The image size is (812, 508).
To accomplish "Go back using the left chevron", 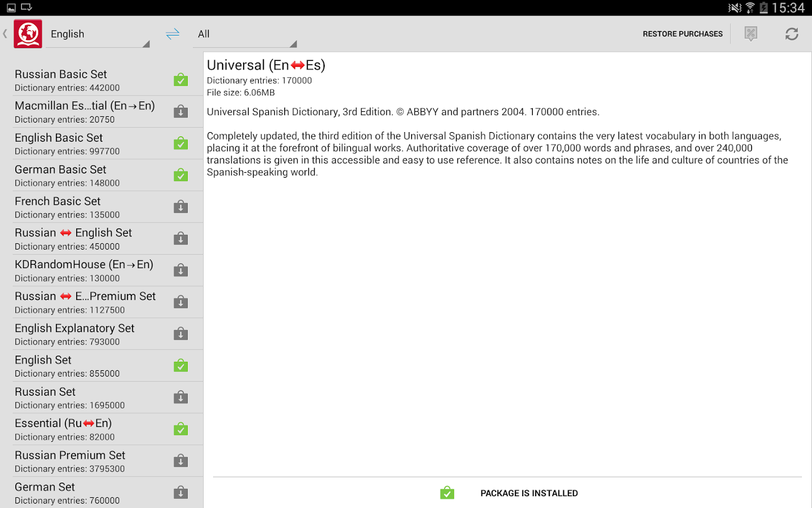I will pyautogui.click(x=5, y=34).
